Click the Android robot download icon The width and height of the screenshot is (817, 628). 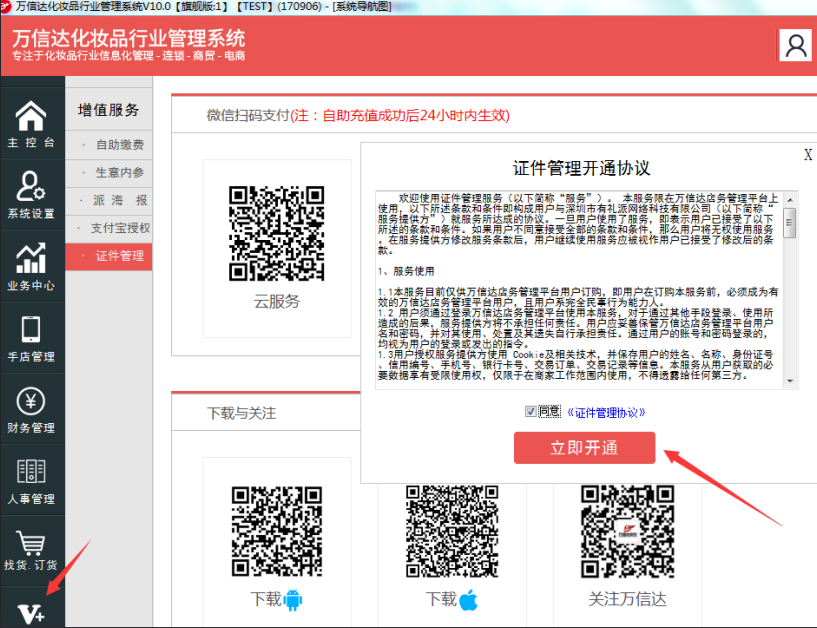tap(293, 600)
